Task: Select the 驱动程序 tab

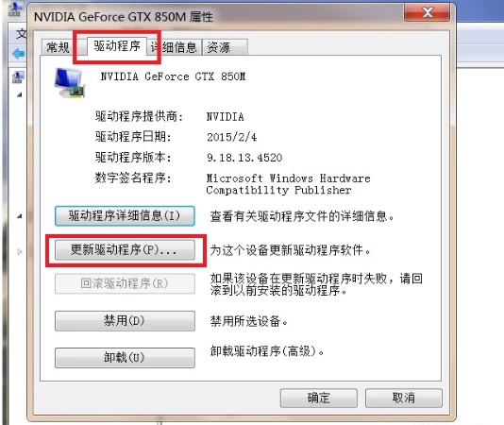Action: [x=117, y=46]
